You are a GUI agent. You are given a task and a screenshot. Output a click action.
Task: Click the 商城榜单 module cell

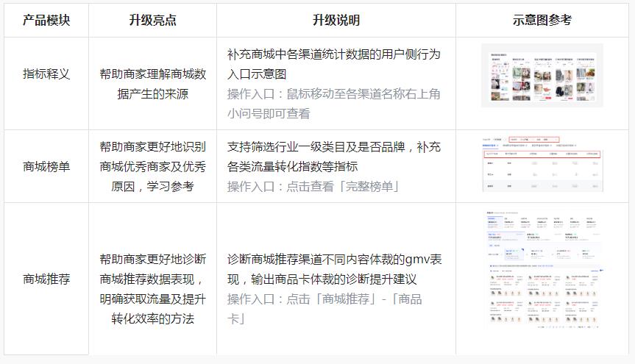pyautogui.click(x=46, y=166)
